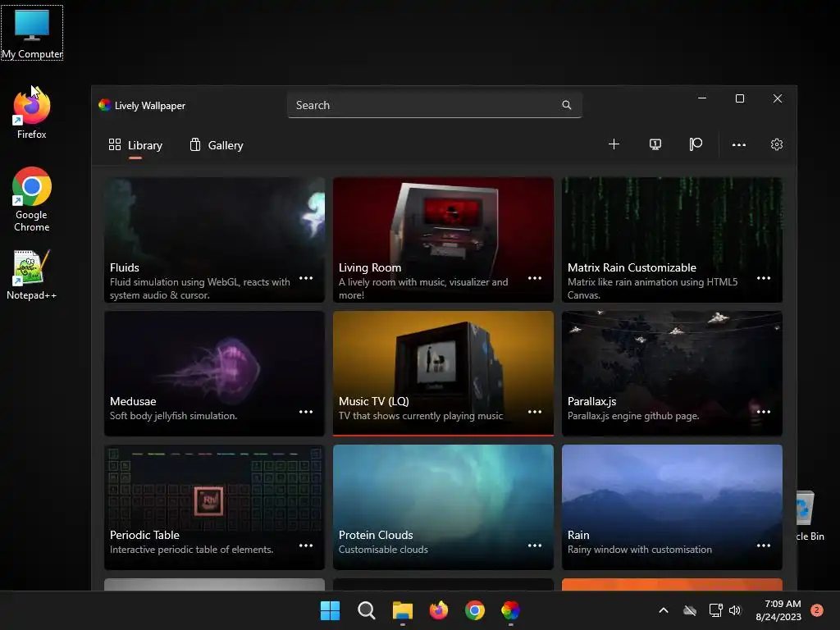Image resolution: width=840 pixels, height=630 pixels.
Task: Open more options for Music TV (LQ)
Action: (535, 412)
